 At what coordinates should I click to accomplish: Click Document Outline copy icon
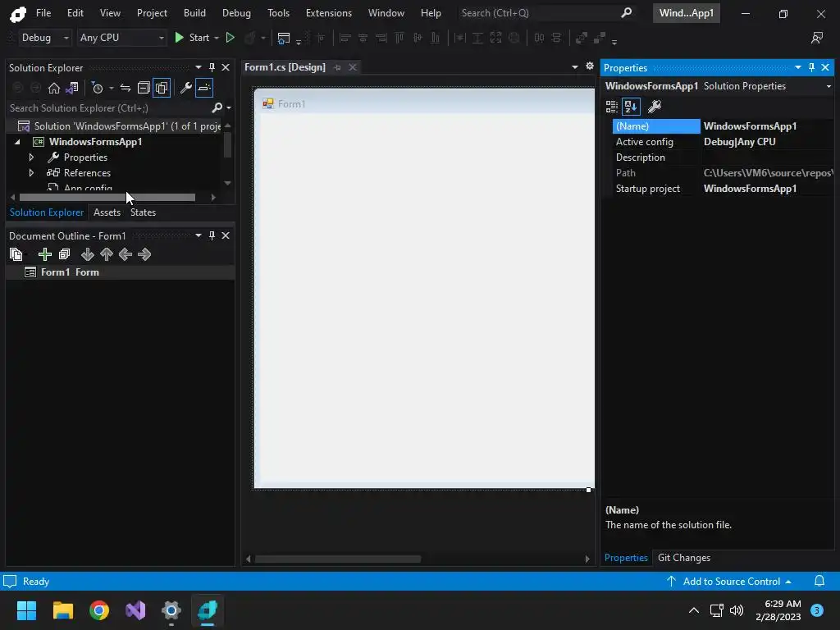point(16,254)
